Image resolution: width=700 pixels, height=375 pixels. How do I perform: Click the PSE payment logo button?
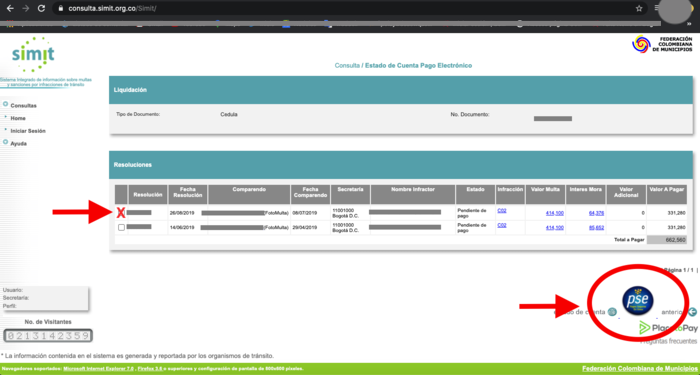[x=638, y=301]
